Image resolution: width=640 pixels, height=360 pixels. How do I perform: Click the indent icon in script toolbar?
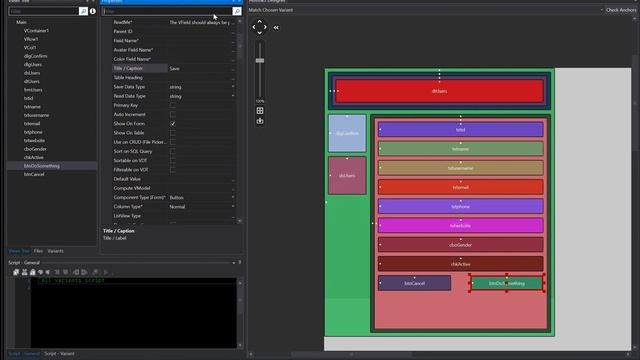tap(84, 272)
